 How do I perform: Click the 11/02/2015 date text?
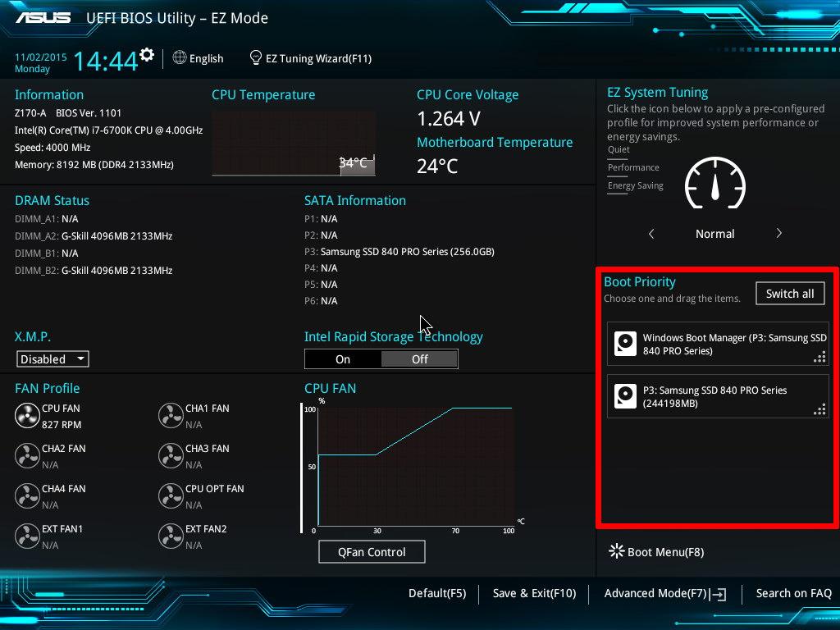pyautogui.click(x=41, y=57)
